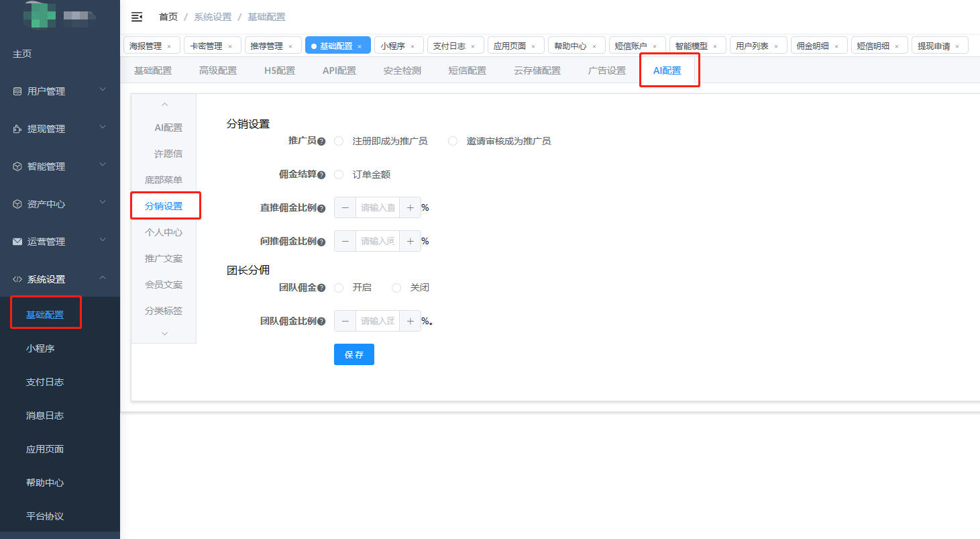
Task: Open the 个人中心 side tab
Action: click(x=164, y=232)
